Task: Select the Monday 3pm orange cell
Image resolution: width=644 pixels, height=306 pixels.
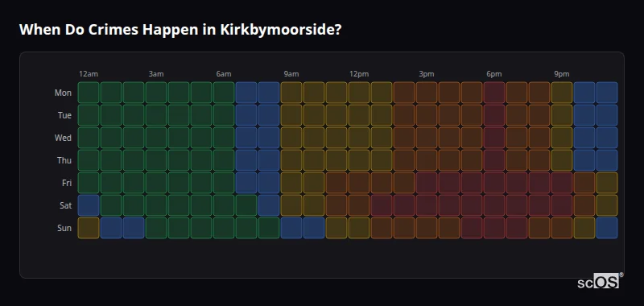Action: tap(427, 93)
